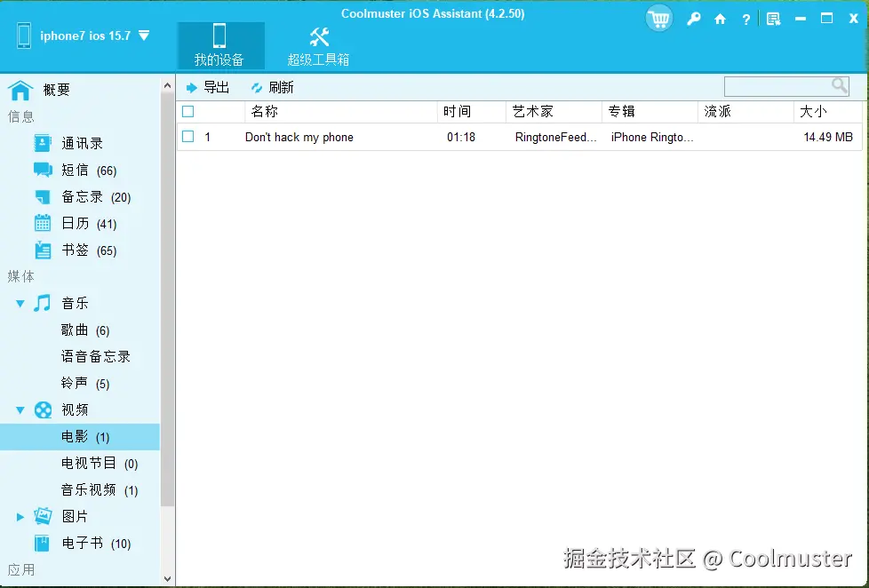Click the phone device icon beside iphone7
This screenshot has width=869, height=588.
pyautogui.click(x=24, y=36)
